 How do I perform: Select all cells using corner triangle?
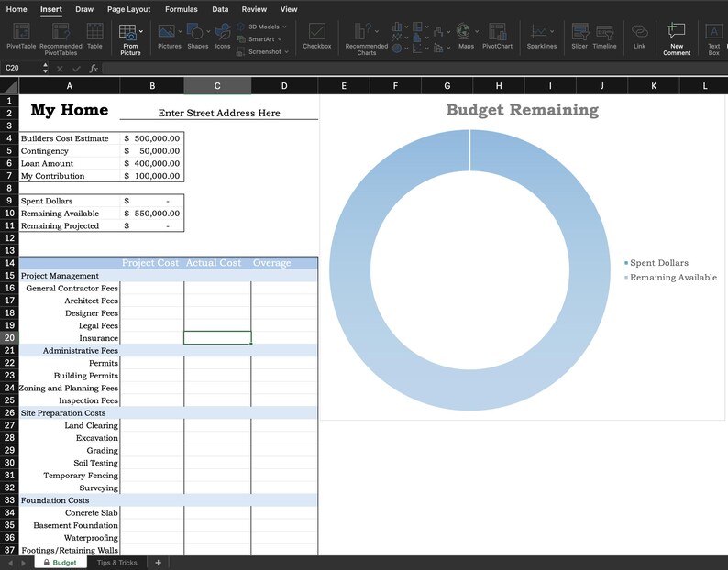(x=10, y=86)
